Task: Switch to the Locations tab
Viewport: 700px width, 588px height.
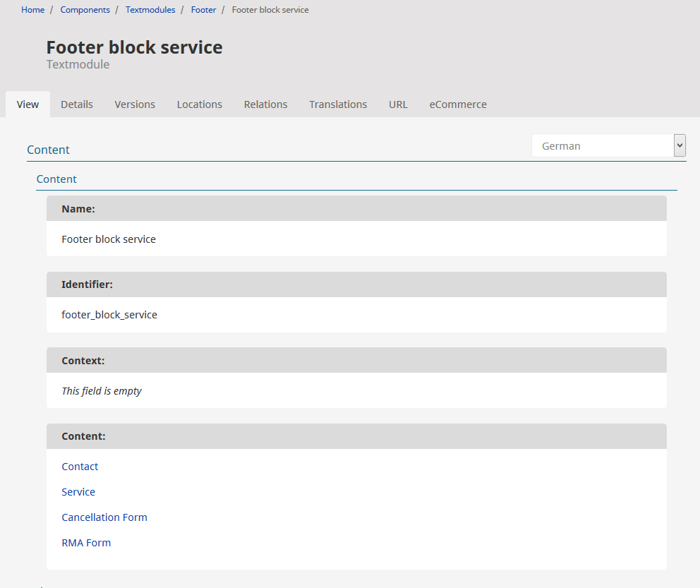Action: coord(199,104)
